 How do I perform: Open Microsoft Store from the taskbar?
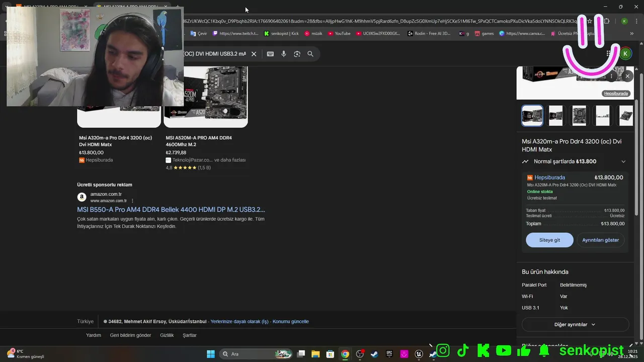click(x=330, y=354)
